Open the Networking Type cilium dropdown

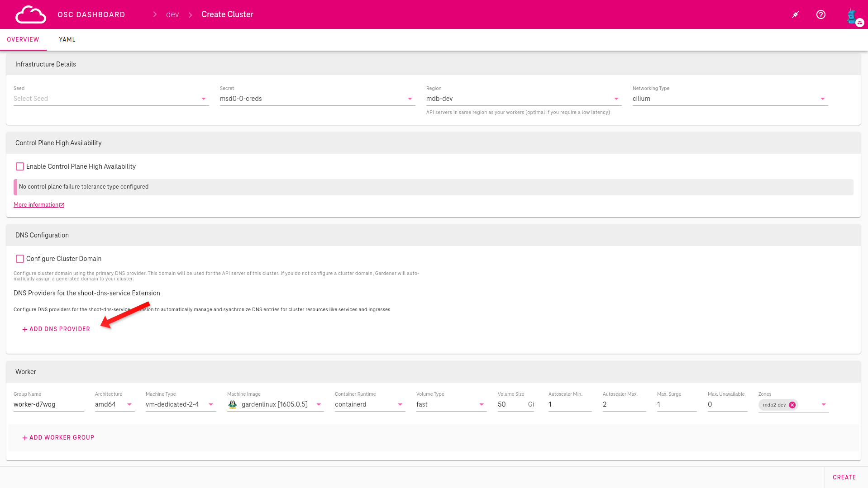coord(822,99)
